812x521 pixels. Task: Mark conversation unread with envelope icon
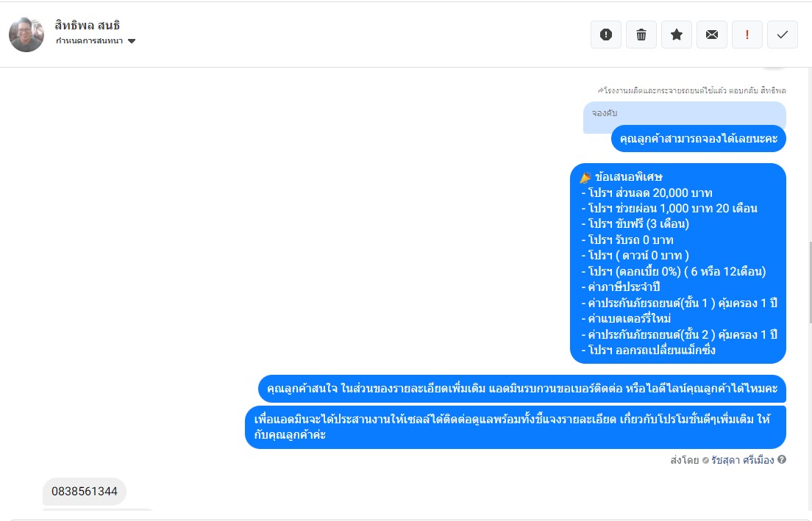pos(712,35)
